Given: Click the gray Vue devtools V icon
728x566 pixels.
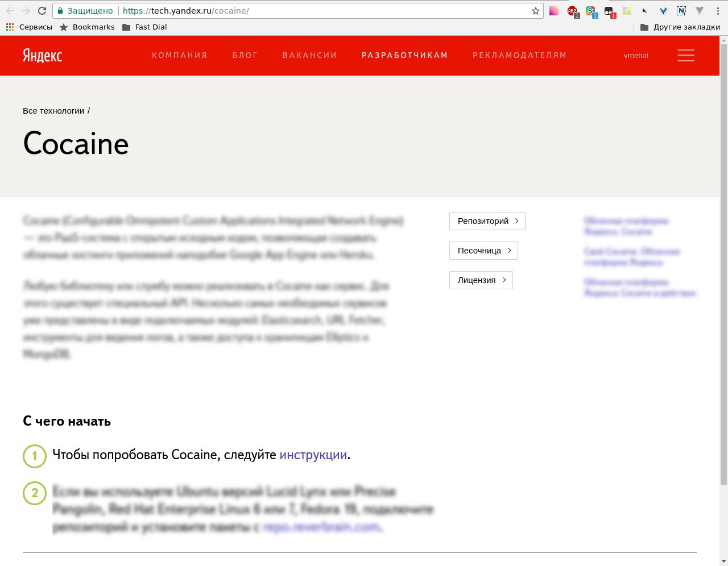Looking at the screenshot, I should (x=700, y=11).
